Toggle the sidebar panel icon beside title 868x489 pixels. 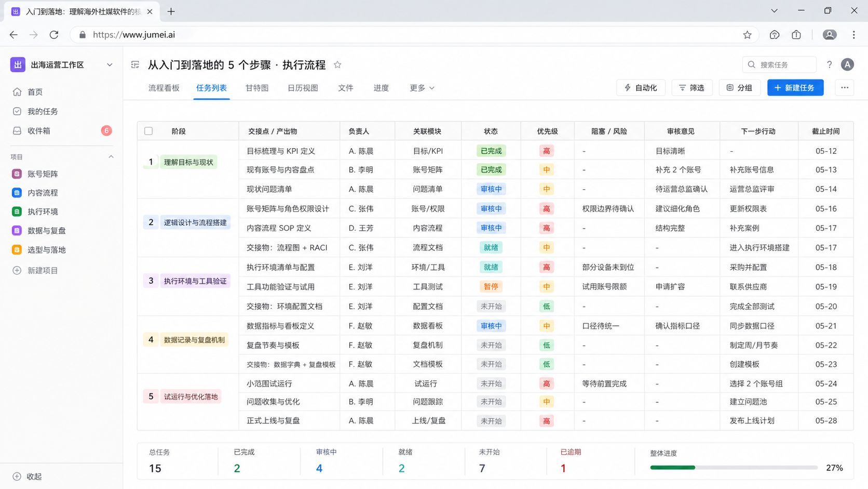[x=135, y=64]
